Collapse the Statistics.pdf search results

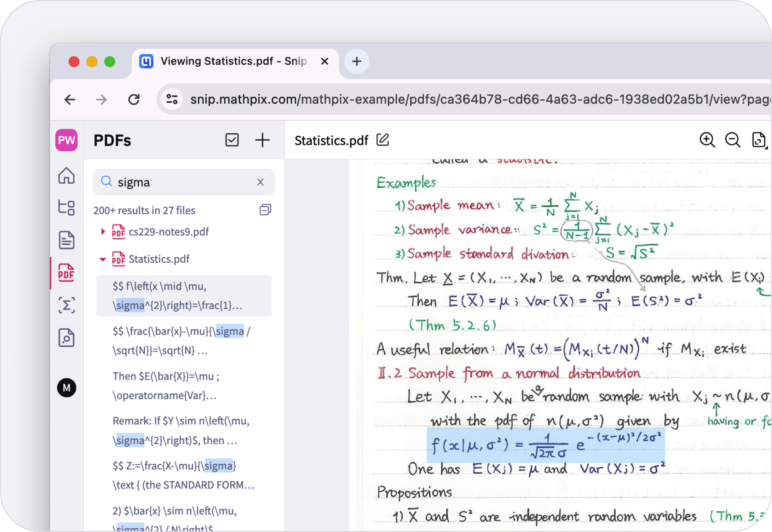pos(103,259)
